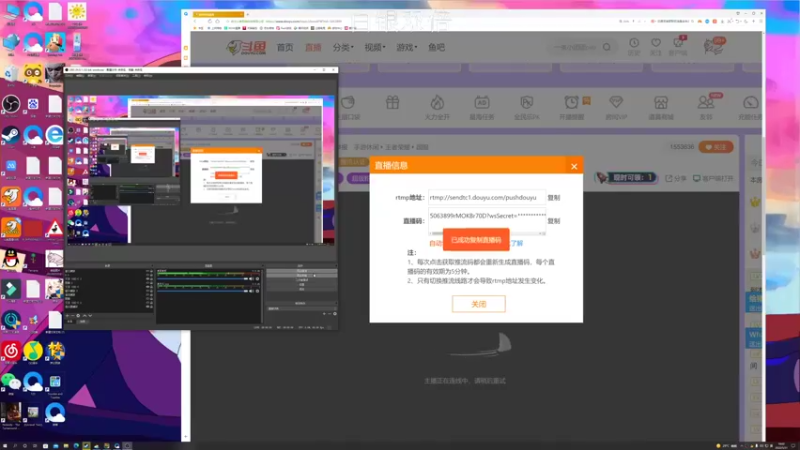Close the 直播信息 dialog with the X
800x450 pixels.
point(574,166)
